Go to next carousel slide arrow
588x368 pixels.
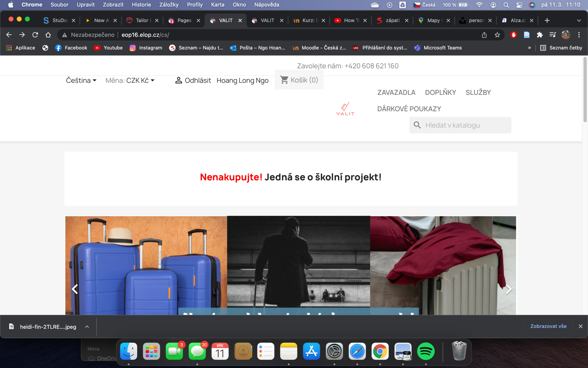coord(508,289)
